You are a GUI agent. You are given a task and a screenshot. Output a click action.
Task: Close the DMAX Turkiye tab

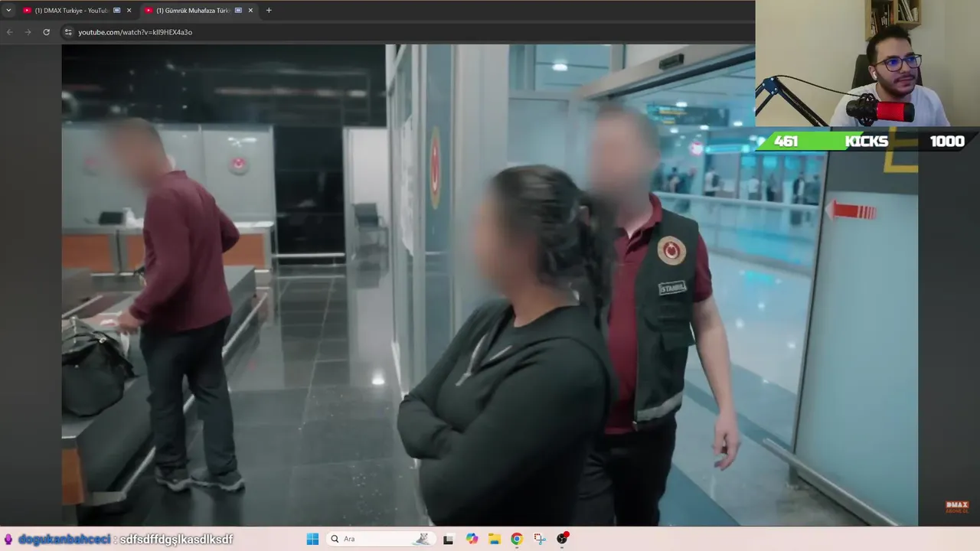(x=129, y=11)
